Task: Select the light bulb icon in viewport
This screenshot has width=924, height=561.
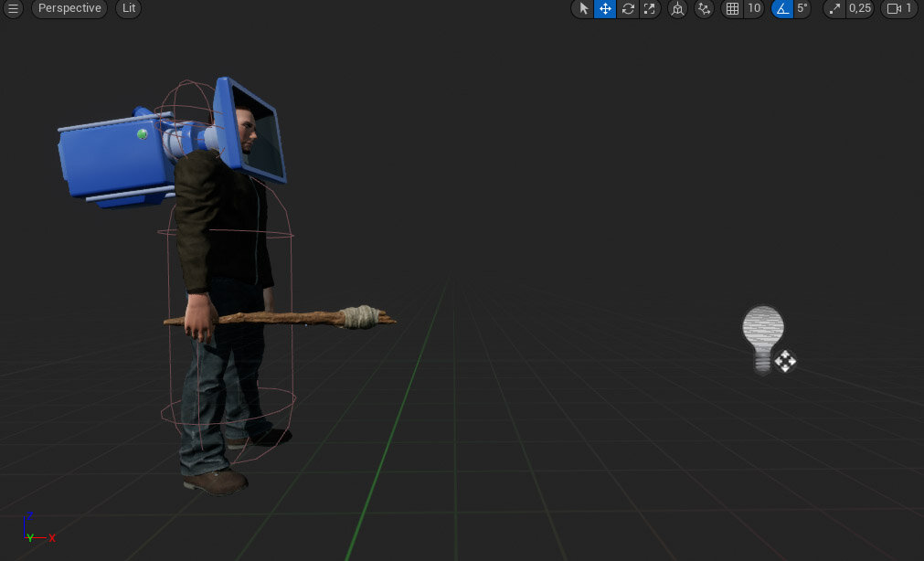Action: [762, 339]
